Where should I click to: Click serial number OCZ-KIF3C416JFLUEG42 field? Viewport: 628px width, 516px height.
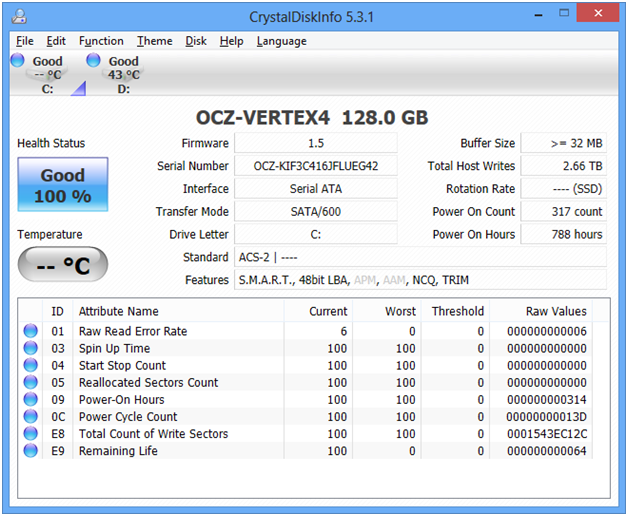click(316, 166)
